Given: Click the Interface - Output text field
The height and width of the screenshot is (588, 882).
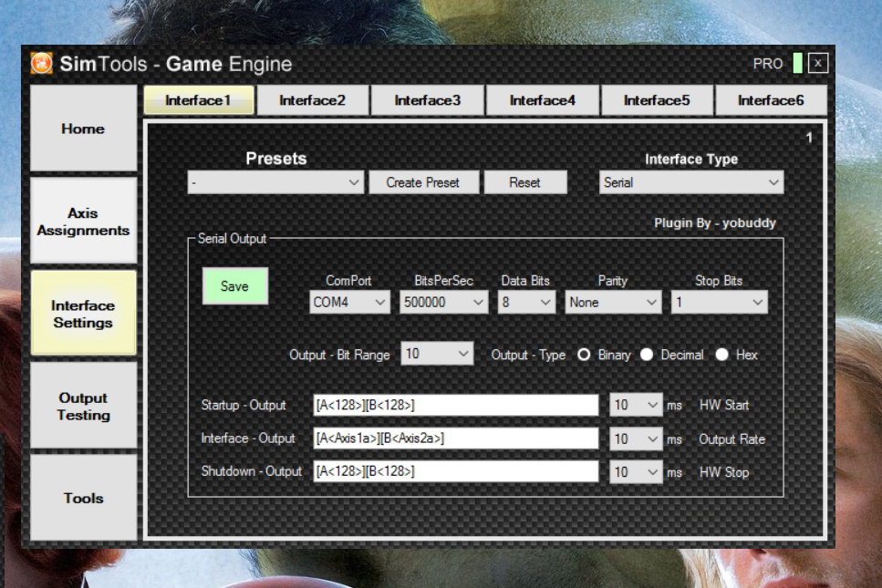Looking at the screenshot, I should click(x=456, y=438).
